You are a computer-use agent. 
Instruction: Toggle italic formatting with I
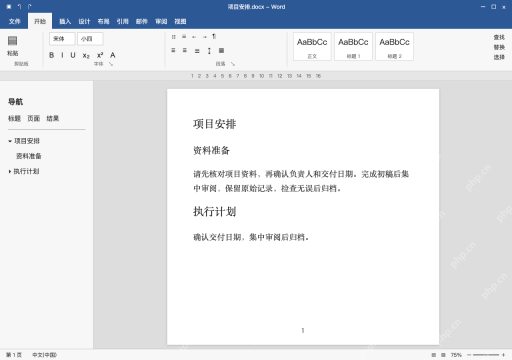point(62,55)
